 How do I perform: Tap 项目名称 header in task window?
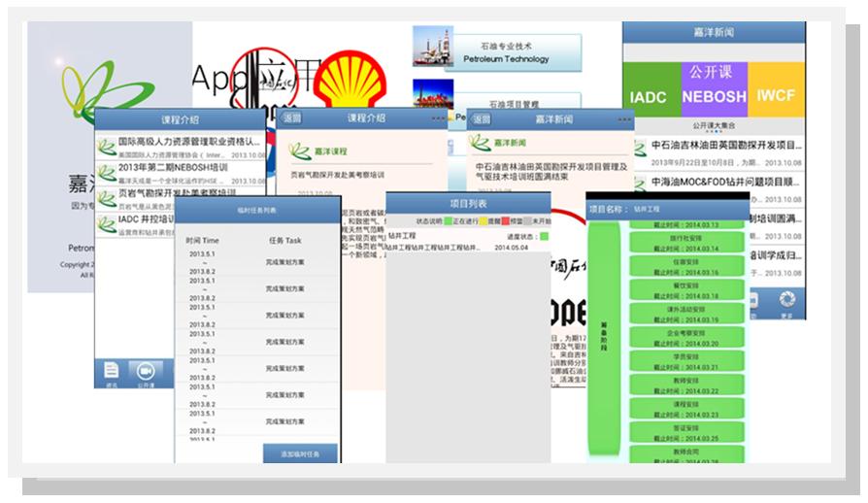[x=609, y=209]
